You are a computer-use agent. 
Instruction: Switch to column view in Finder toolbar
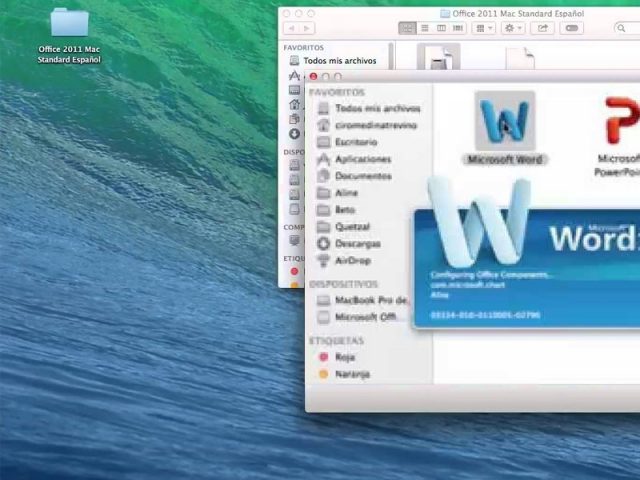click(x=442, y=28)
